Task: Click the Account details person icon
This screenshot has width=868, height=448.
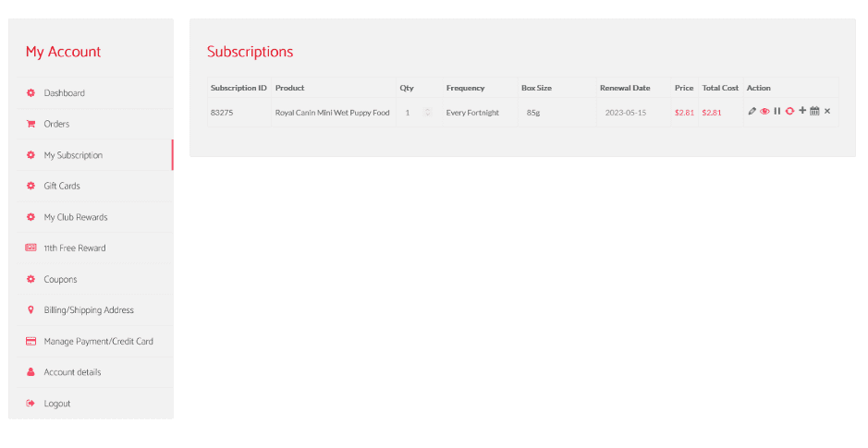Action: point(31,372)
